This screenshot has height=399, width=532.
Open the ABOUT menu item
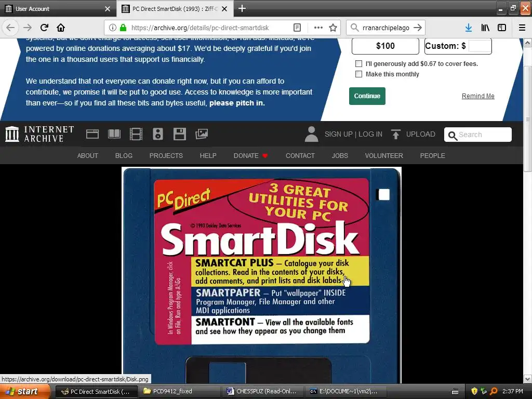[87, 156]
